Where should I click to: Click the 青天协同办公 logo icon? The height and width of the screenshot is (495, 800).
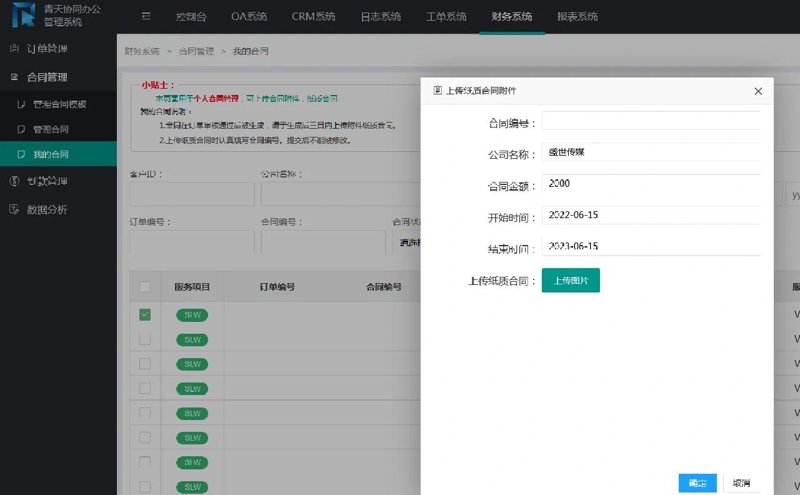pos(23,14)
